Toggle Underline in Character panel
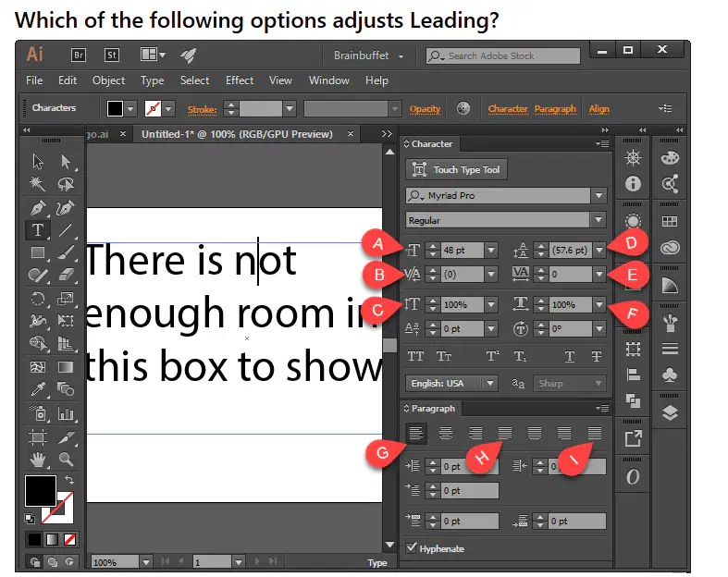 point(570,357)
